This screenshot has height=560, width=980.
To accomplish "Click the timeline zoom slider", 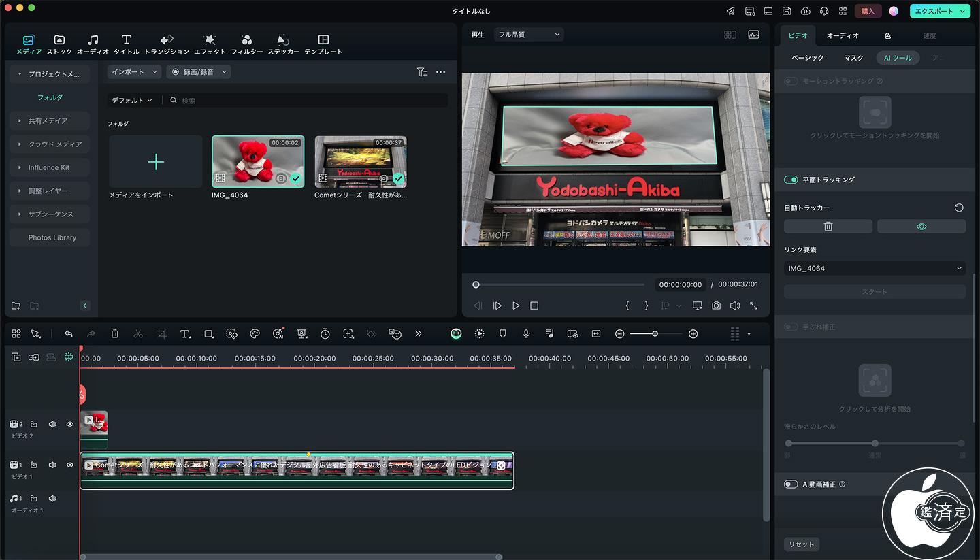I will coord(655,334).
